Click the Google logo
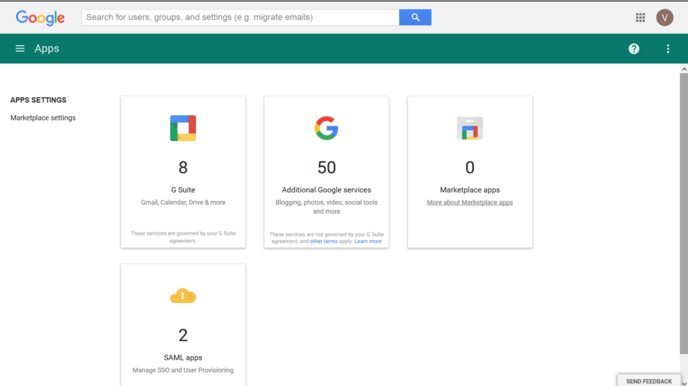The image size is (688, 386). (x=40, y=18)
